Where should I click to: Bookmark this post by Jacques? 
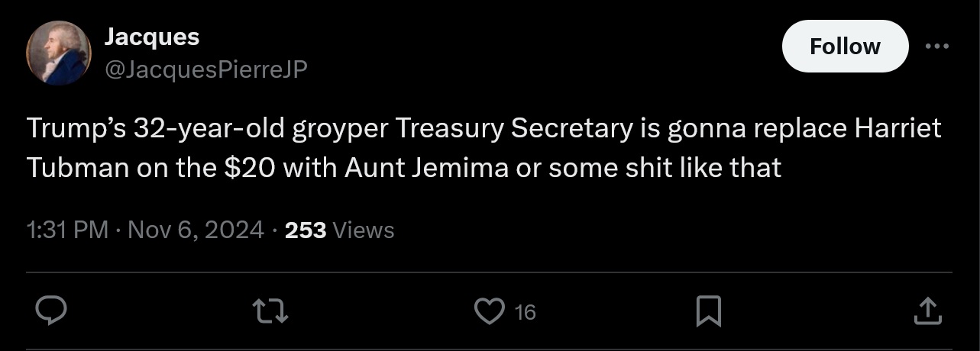[710, 311]
